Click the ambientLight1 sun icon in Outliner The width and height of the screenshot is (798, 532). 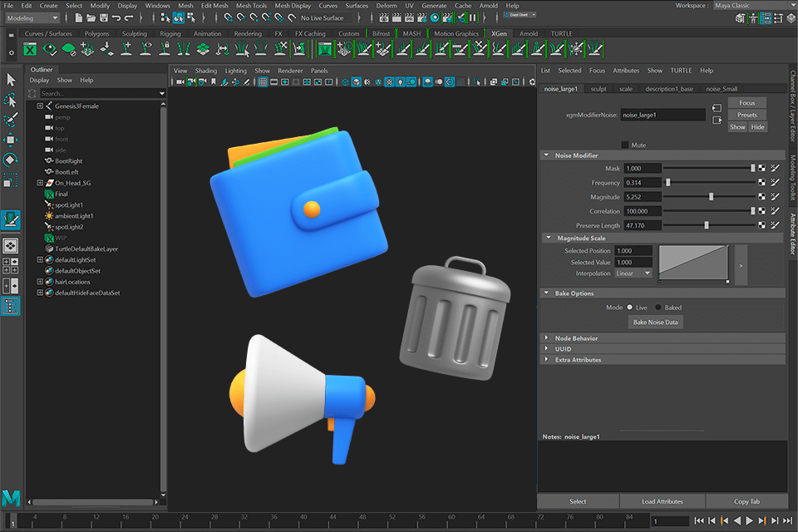pos(49,216)
